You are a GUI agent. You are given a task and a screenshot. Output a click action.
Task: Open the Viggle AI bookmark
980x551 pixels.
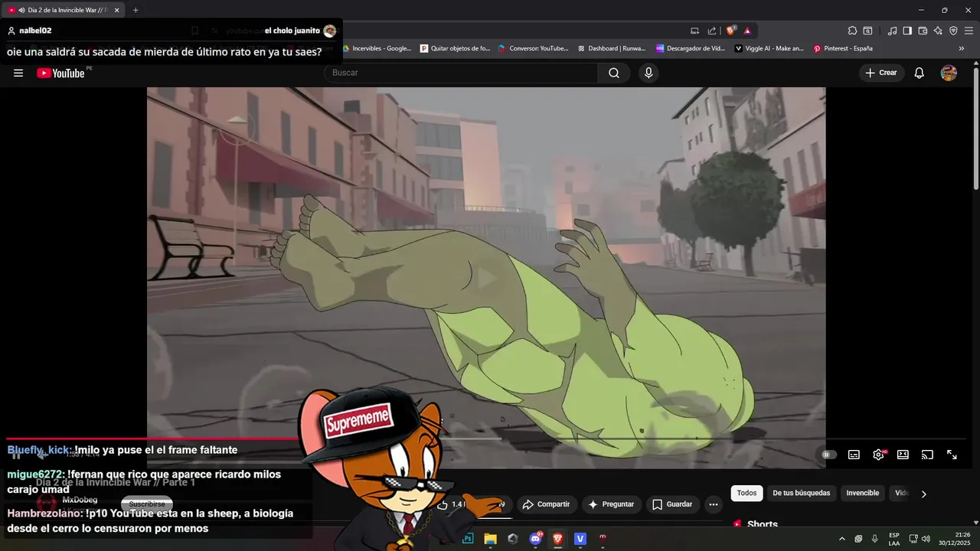[769, 48]
